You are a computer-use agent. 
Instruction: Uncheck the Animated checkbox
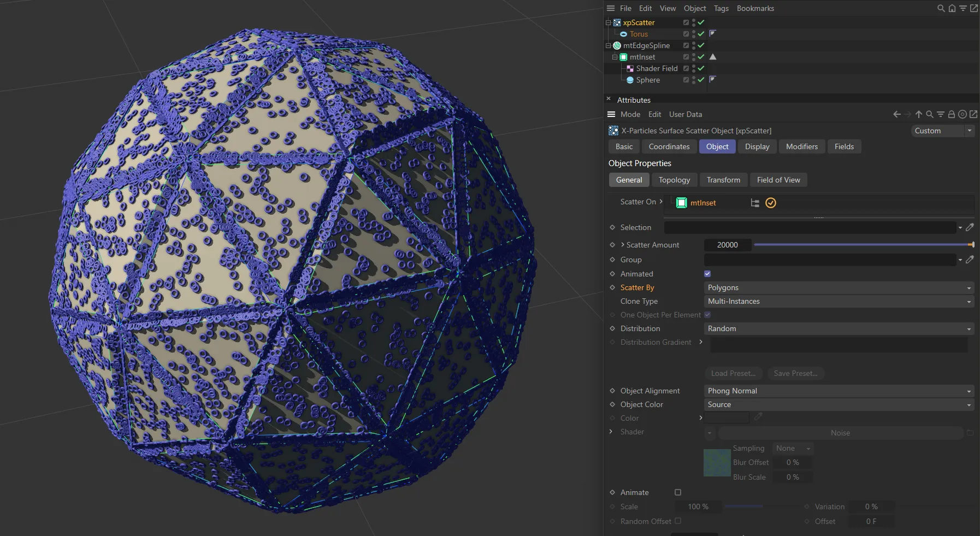coord(707,274)
